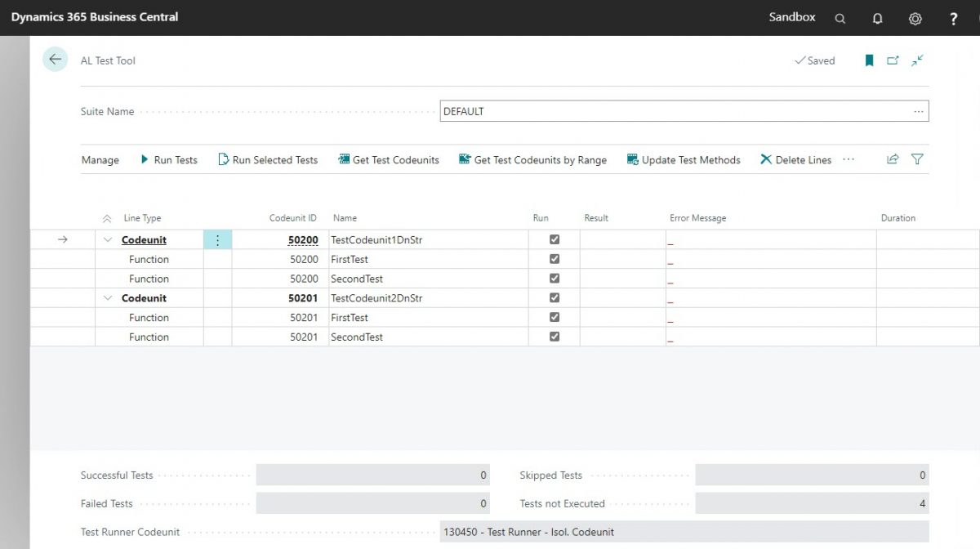Viewport: 980px width, 549px height.
Task: Open codeunit 50200 via its link
Action: tap(302, 239)
